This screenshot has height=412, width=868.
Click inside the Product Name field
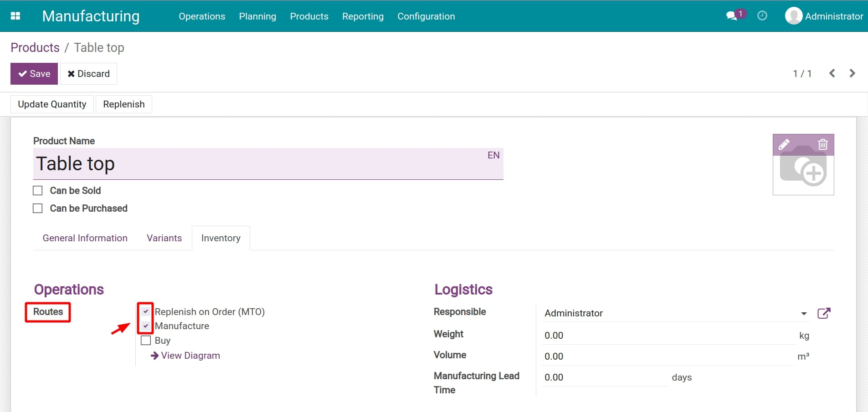[x=228, y=164]
